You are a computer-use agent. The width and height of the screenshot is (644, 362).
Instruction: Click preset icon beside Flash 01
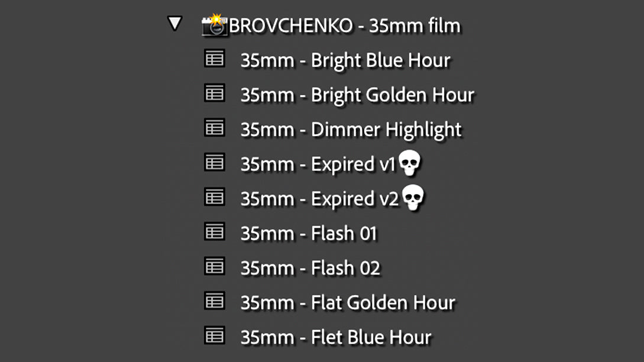click(x=214, y=231)
